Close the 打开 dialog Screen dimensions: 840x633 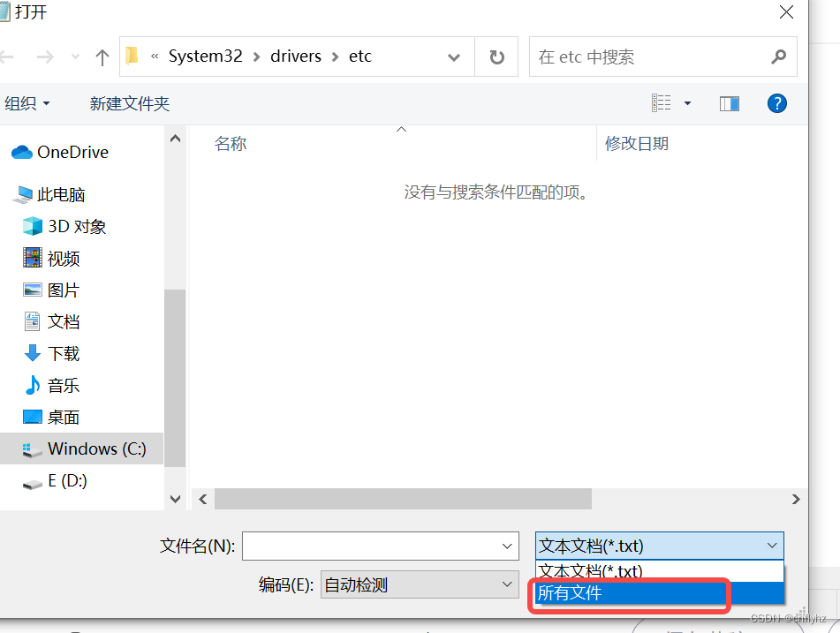786,11
